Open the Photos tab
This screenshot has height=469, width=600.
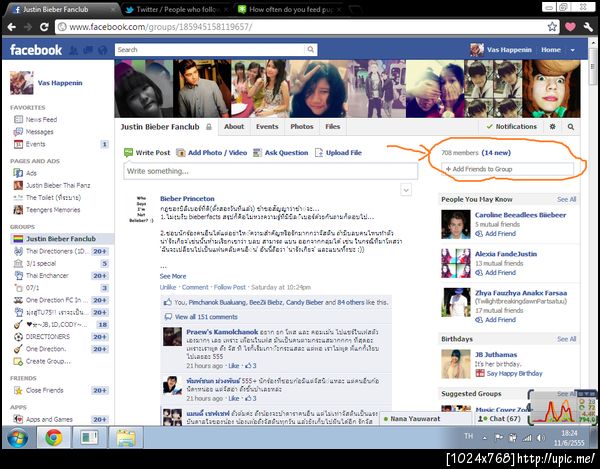(x=302, y=127)
